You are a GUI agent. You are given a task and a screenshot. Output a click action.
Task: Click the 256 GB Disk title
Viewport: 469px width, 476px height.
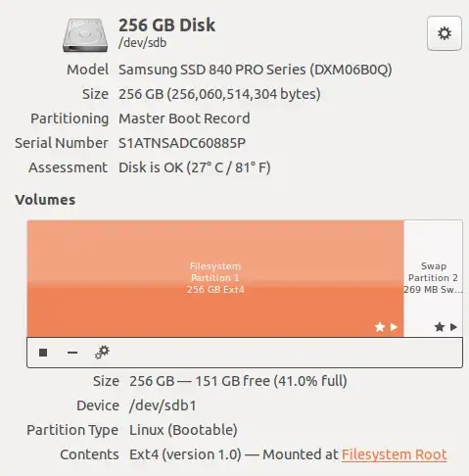166,25
